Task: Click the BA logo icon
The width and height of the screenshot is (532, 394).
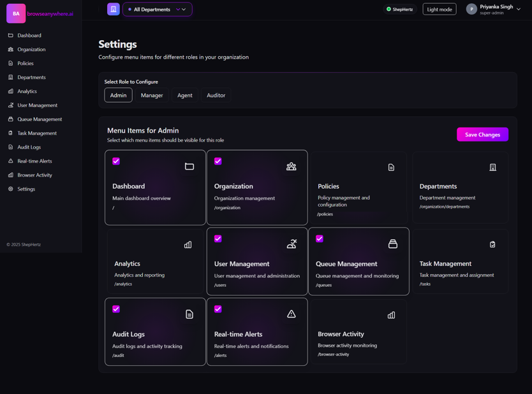Action: click(16, 13)
